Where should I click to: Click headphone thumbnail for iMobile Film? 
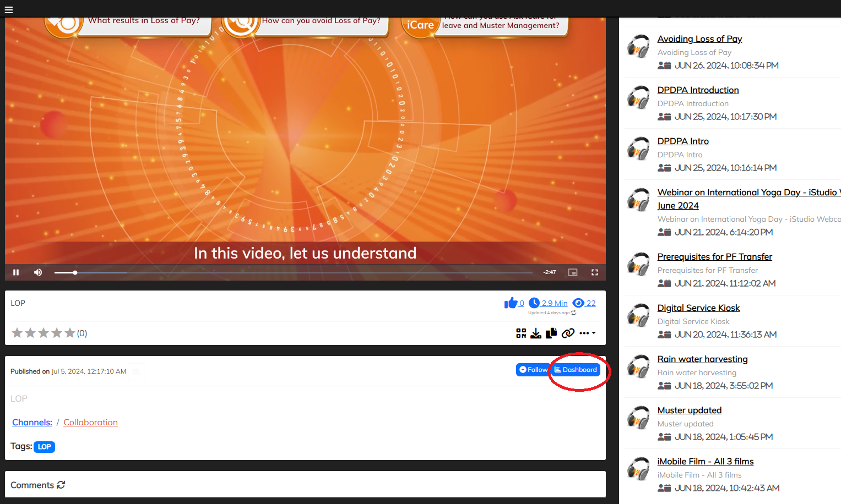(x=639, y=469)
